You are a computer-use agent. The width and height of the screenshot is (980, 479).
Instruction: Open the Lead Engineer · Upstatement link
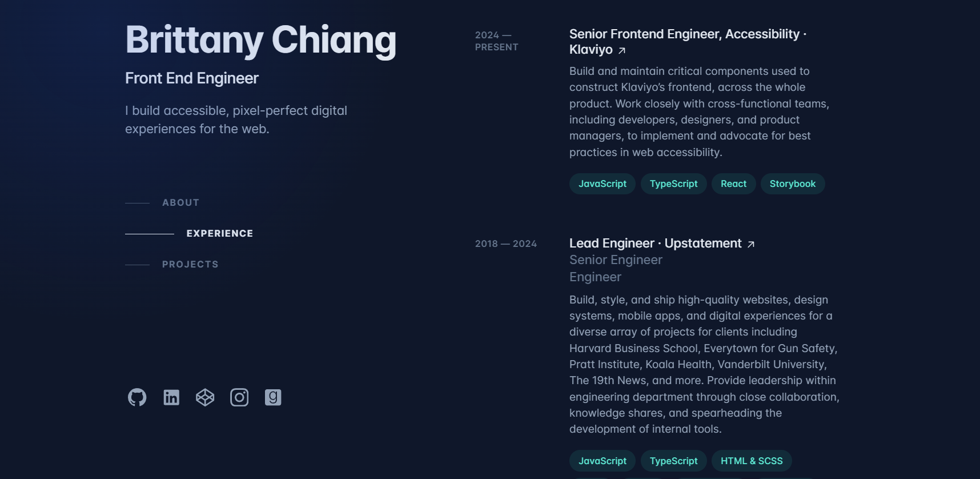click(x=662, y=244)
